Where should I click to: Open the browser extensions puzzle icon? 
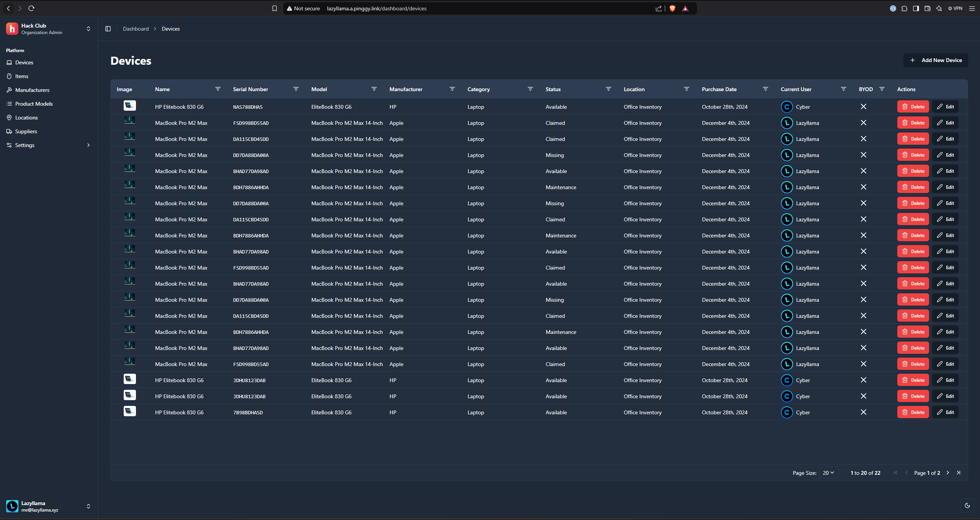point(905,8)
